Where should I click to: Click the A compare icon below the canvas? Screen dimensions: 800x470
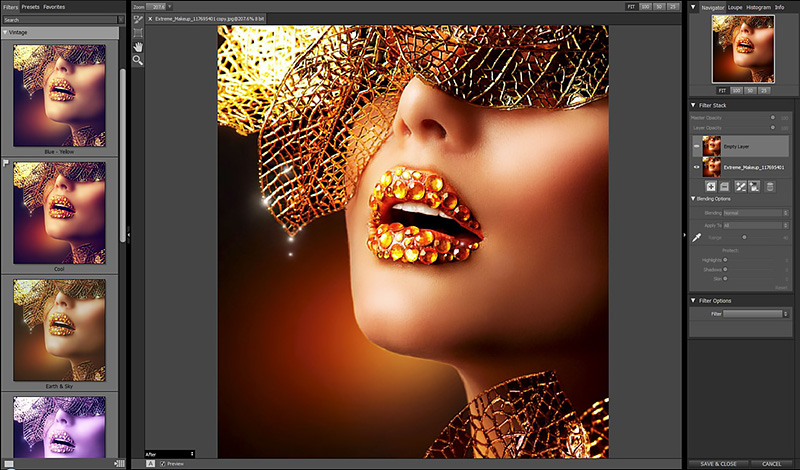(151, 463)
